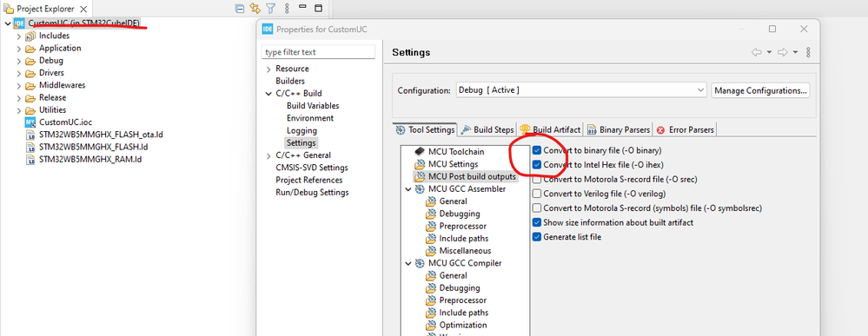Image resolution: width=868 pixels, height=336 pixels.
Task: Click the MCU GCC Assembler gear icon
Action: coord(420,189)
